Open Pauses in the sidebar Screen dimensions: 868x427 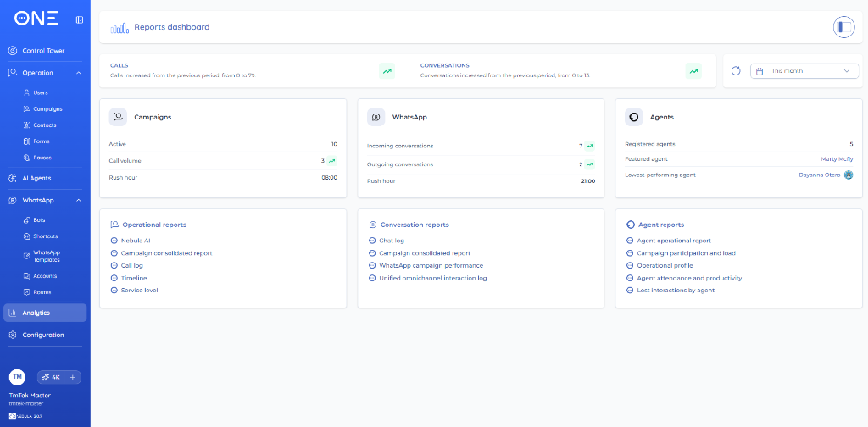(42, 158)
